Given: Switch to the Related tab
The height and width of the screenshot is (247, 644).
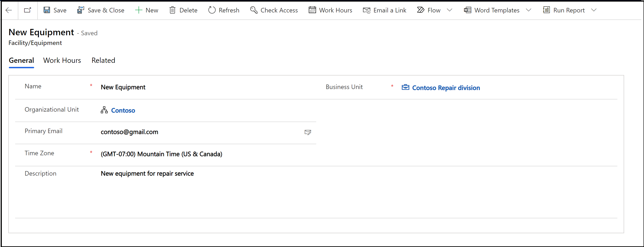Looking at the screenshot, I should [x=103, y=60].
